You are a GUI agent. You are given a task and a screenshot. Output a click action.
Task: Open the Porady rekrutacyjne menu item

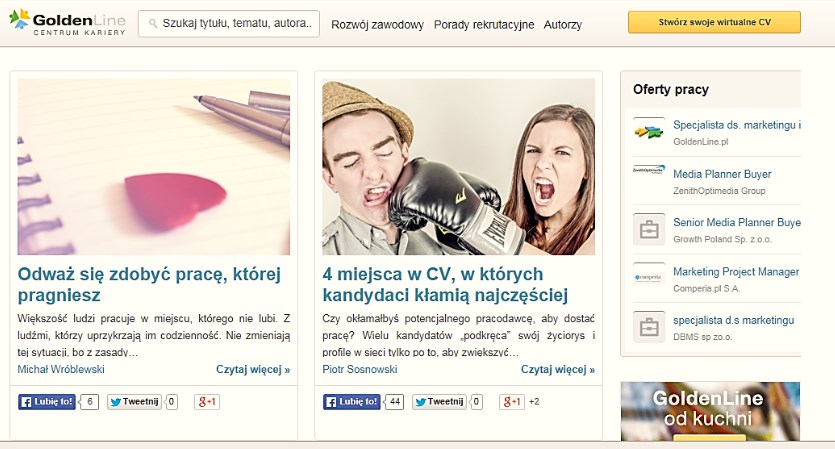click(484, 24)
